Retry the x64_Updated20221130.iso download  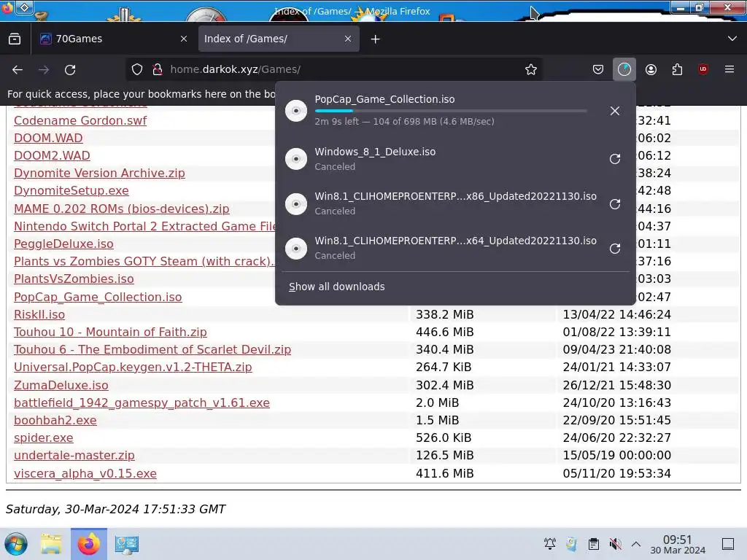pyautogui.click(x=615, y=249)
